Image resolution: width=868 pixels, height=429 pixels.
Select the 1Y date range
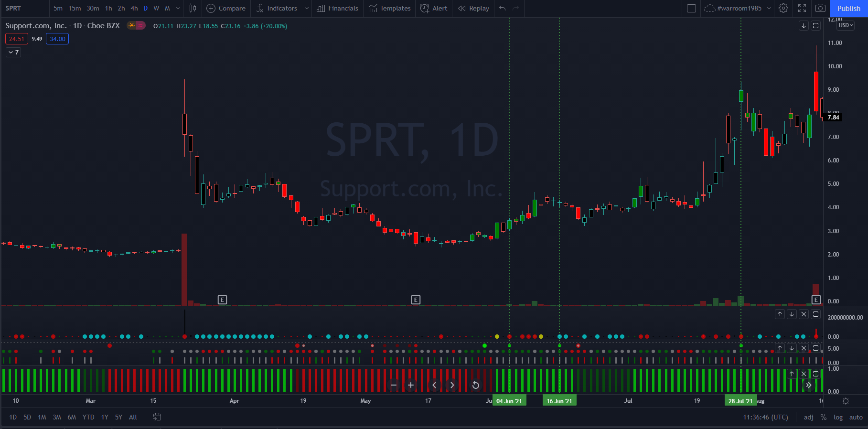tap(105, 417)
